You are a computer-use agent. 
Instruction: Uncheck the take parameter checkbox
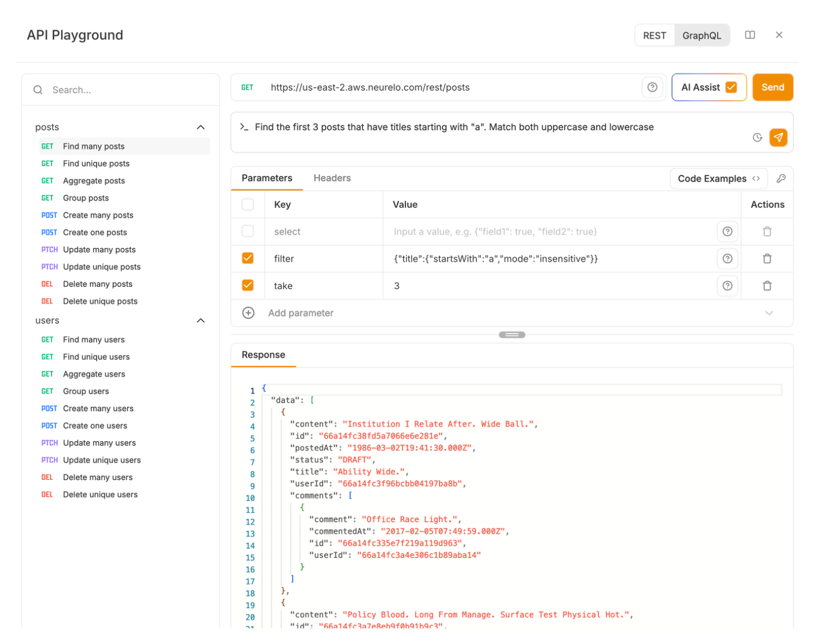click(x=248, y=285)
